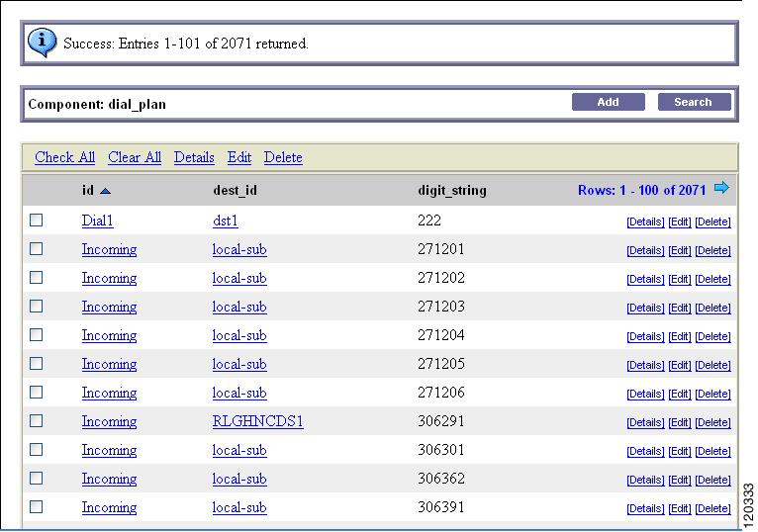Viewport: 758px width, 532px height.
Task: Click [Details] for row 271205
Action: pos(645,365)
